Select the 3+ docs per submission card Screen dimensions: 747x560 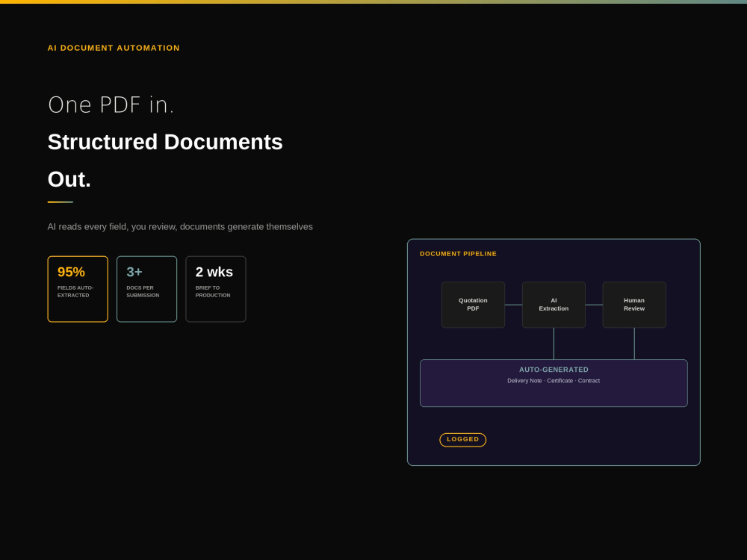(x=146, y=289)
